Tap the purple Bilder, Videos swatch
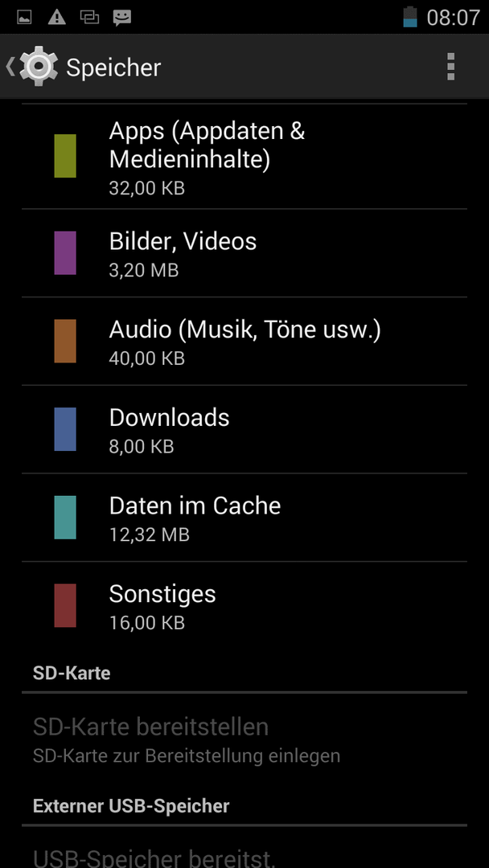Screen dimensions: 489x868 [65, 253]
